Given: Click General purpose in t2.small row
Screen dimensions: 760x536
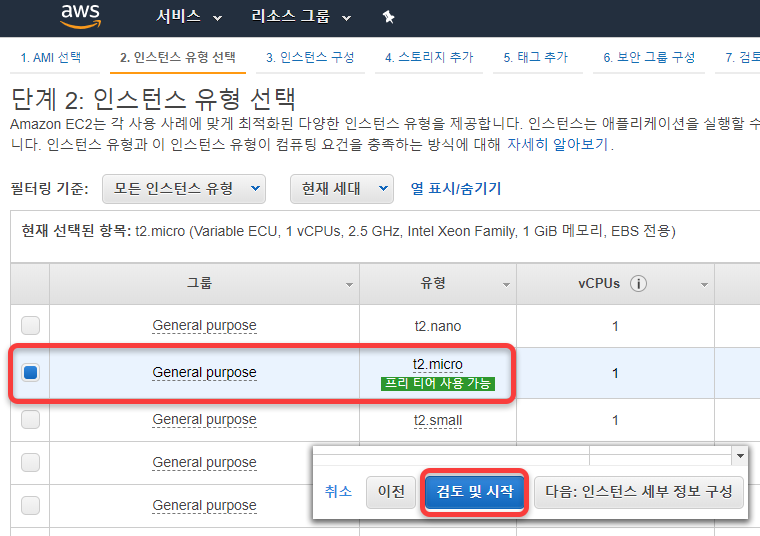Looking at the screenshot, I should 204,419.
